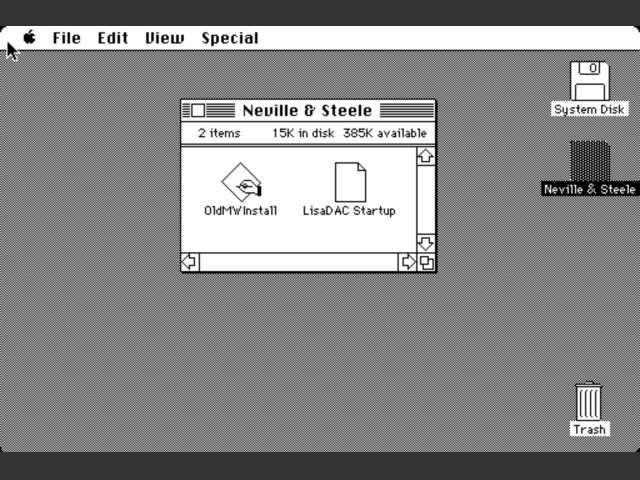Click the "385K available" status text
Screen dimensions: 640x480
(x=385, y=133)
